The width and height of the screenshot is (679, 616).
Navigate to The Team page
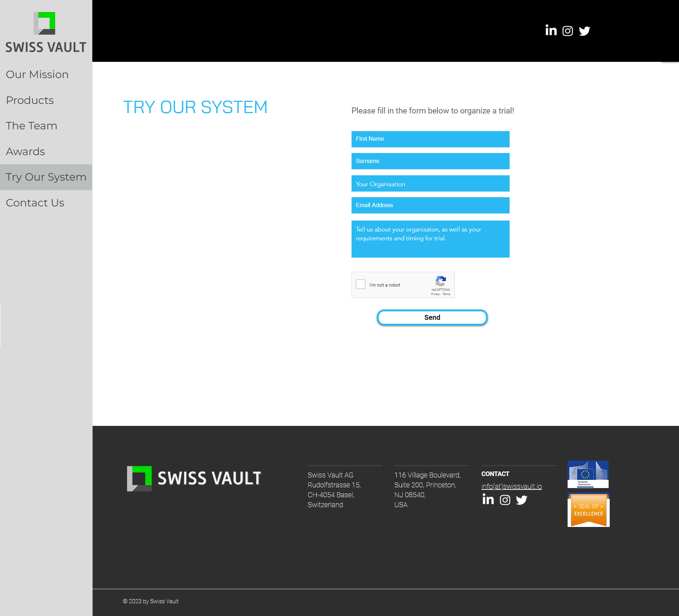(31, 126)
